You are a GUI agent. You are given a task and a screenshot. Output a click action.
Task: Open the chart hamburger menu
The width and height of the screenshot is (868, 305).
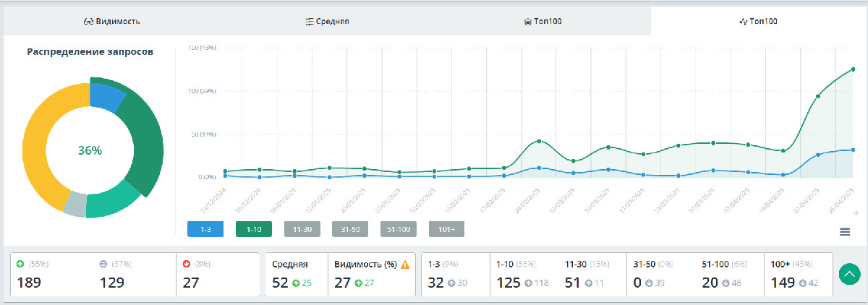[x=844, y=231]
